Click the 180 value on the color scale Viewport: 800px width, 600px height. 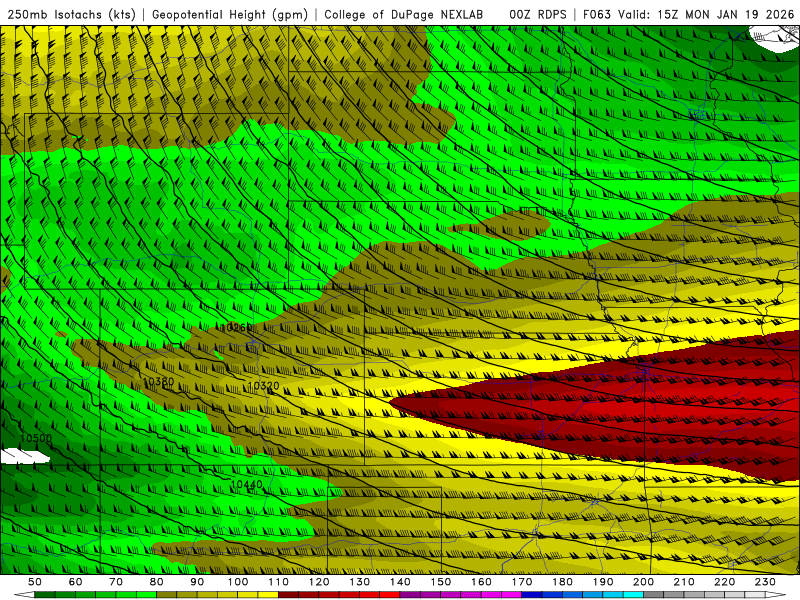coord(562,582)
